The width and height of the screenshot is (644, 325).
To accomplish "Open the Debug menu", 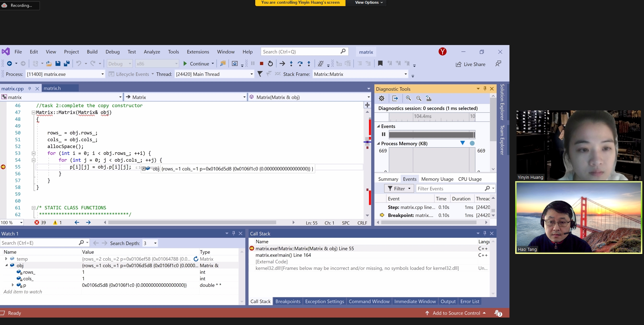I will click(x=112, y=52).
